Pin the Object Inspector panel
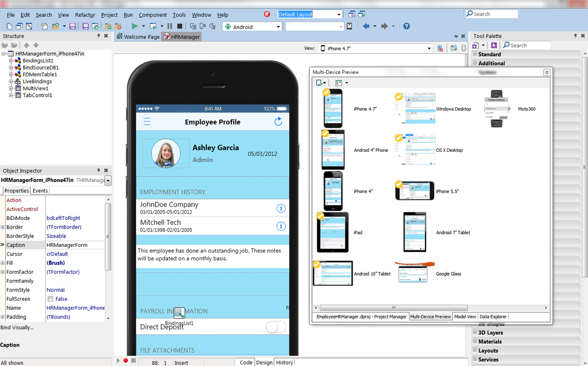588x366 pixels. [x=99, y=171]
